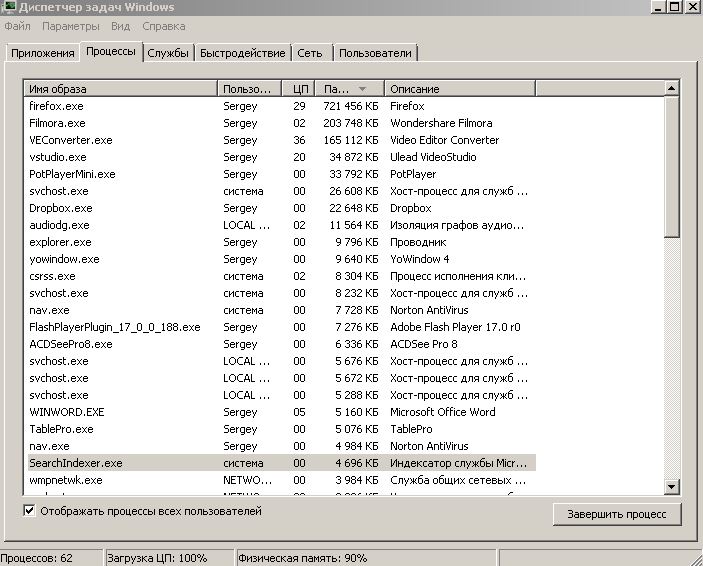
Task: Click the sort arrow in memory column header
Action: [361, 89]
